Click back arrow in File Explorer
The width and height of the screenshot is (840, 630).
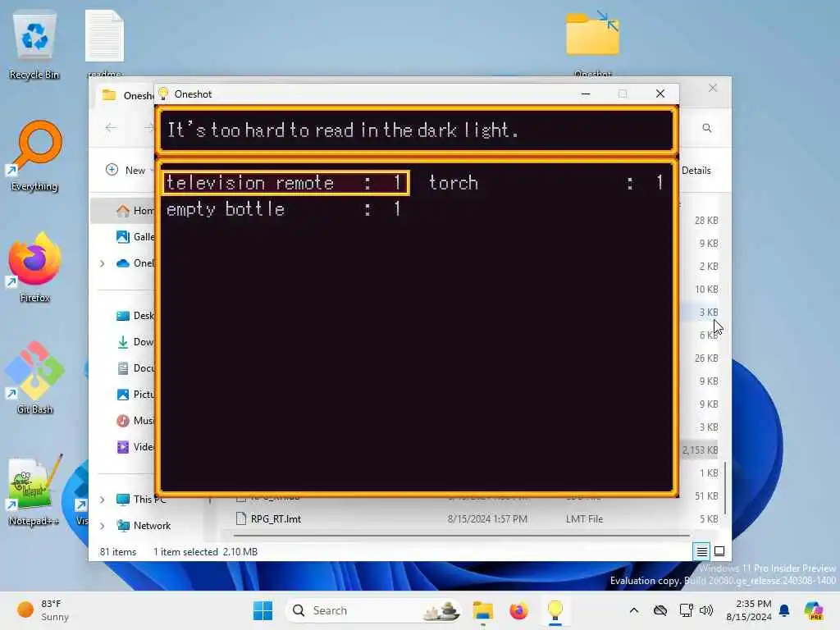pos(111,127)
